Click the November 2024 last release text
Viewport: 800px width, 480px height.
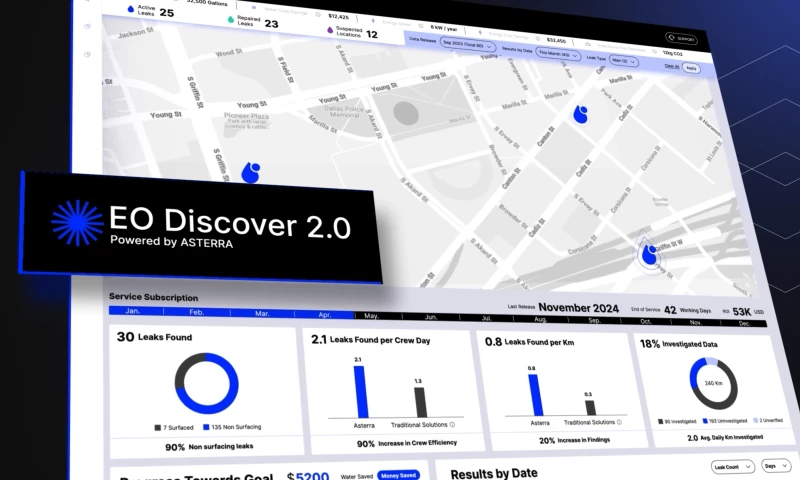pyautogui.click(x=579, y=308)
